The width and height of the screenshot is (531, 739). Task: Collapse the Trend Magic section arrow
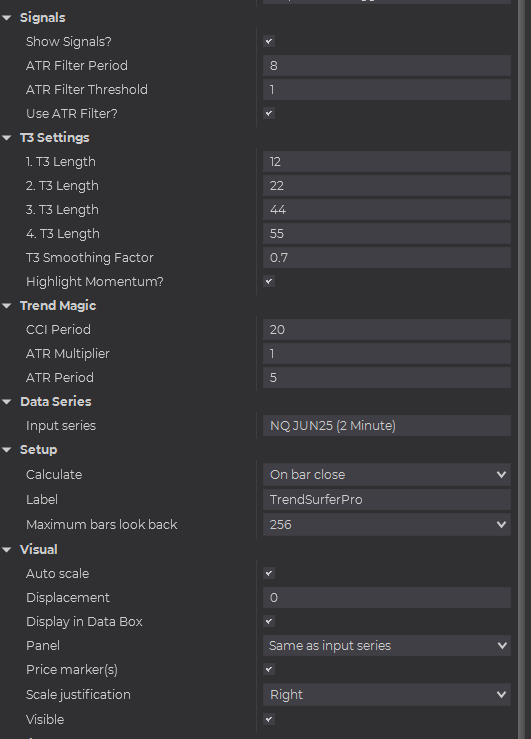(7, 306)
